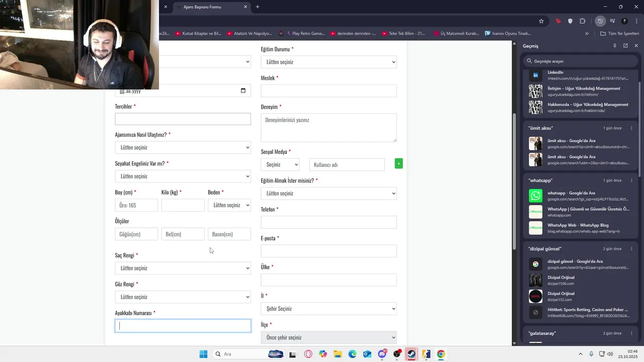Show hidden bookmarks with the chevron
Screen dimensions: 644x362
pos(587,34)
